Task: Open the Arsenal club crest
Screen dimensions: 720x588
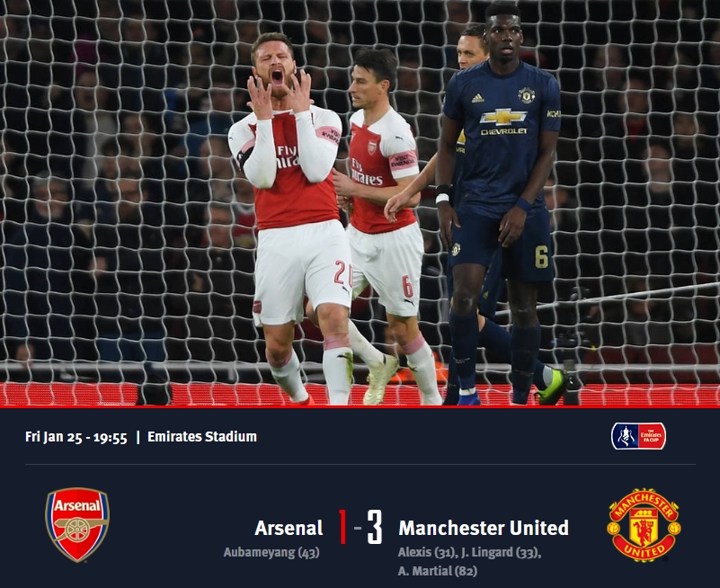Action: [x=77, y=524]
